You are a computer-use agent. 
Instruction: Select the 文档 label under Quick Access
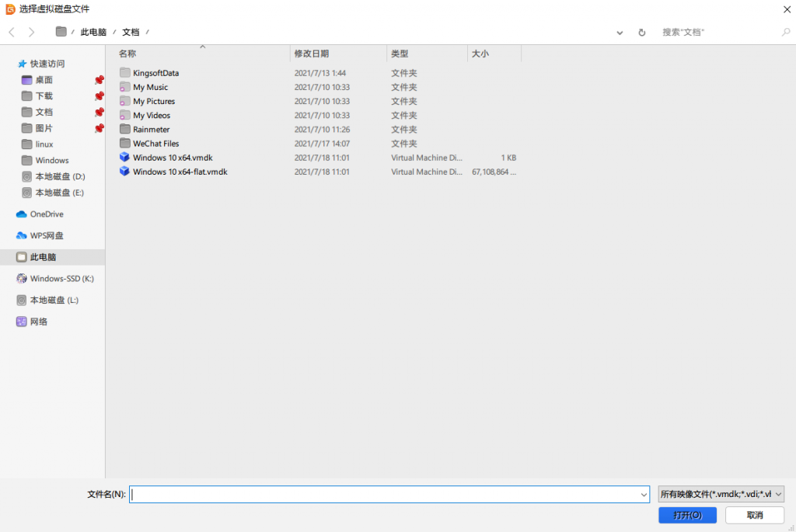click(x=44, y=112)
